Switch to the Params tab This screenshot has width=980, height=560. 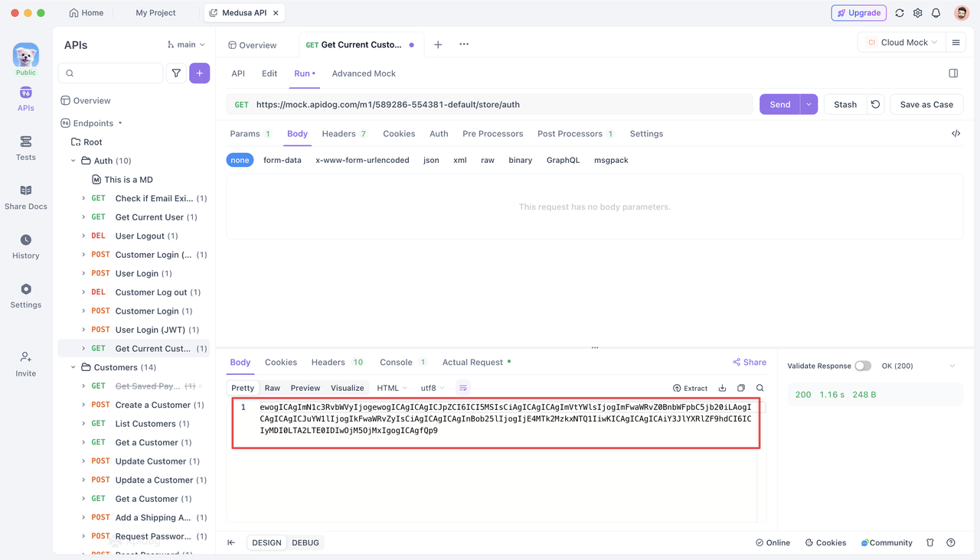[250, 134]
